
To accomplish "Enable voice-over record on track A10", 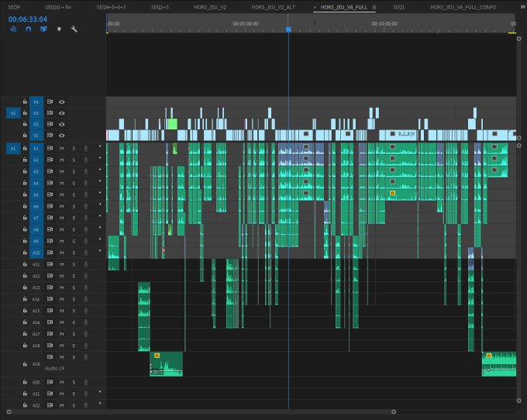I will tap(86, 253).
